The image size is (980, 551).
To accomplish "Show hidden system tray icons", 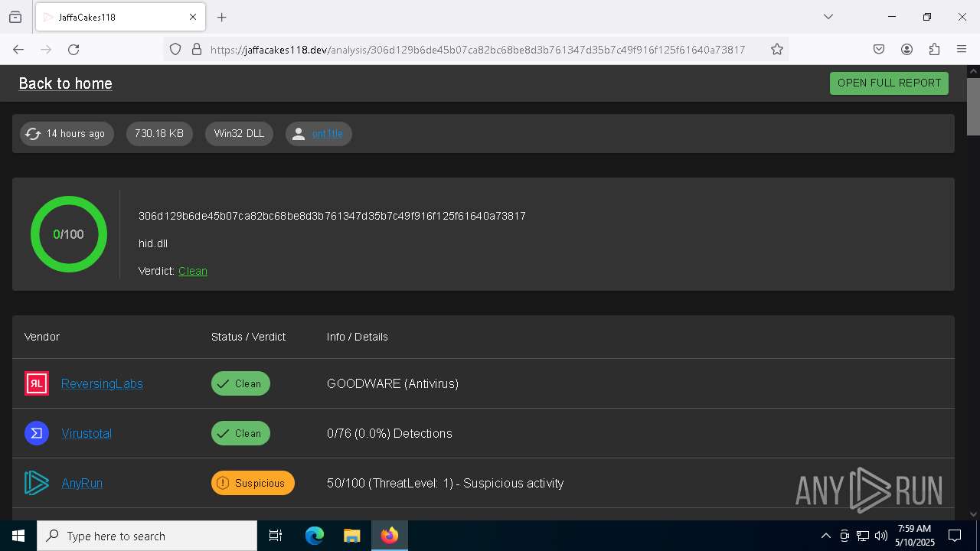I will click(x=825, y=536).
